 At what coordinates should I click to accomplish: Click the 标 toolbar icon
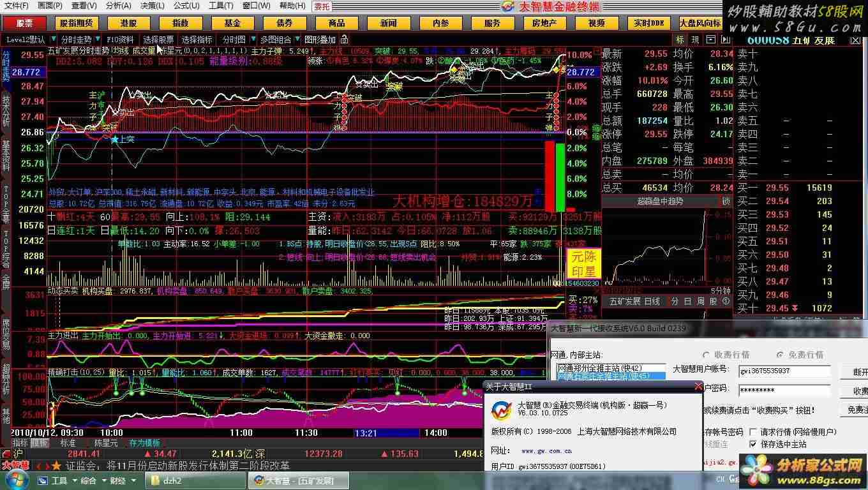coord(680,40)
